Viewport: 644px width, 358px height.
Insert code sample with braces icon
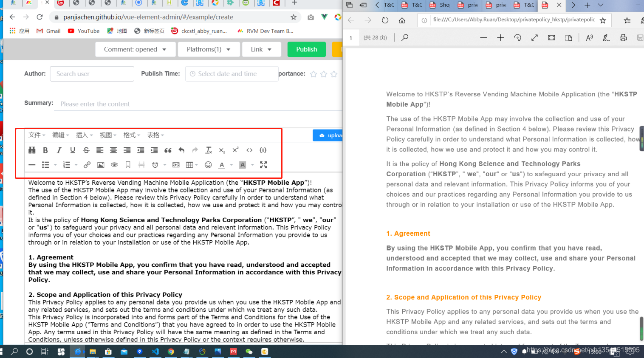263,150
